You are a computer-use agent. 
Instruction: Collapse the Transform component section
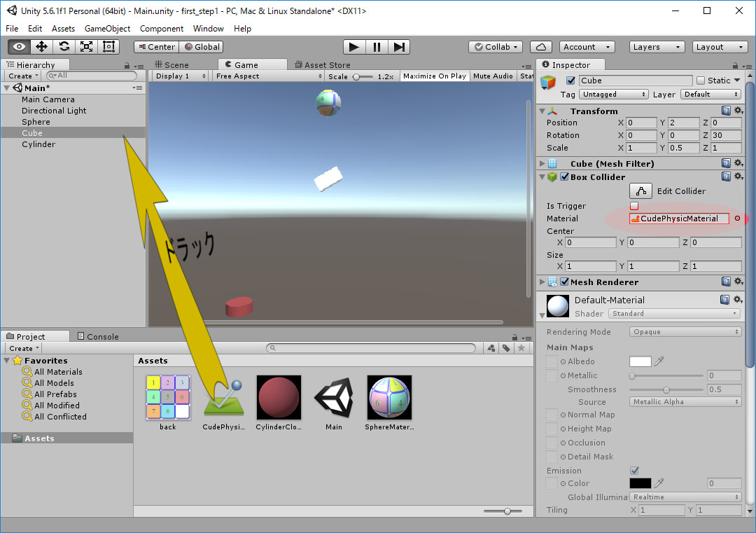[541, 111]
